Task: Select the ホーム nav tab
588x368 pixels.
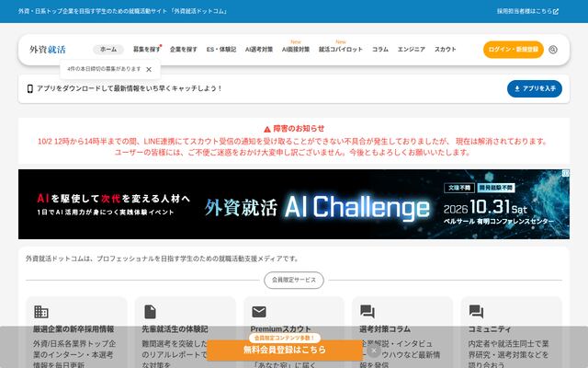Action: [108, 50]
